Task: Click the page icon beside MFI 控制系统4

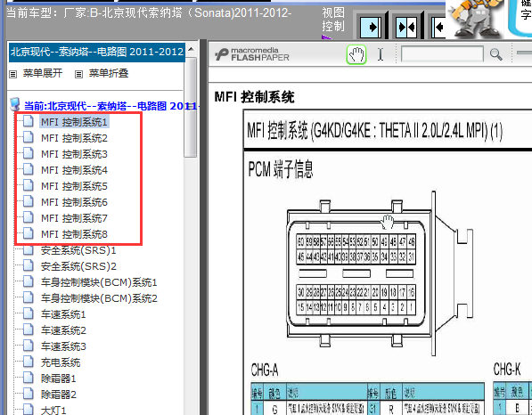Action: pyautogui.click(x=29, y=169)
